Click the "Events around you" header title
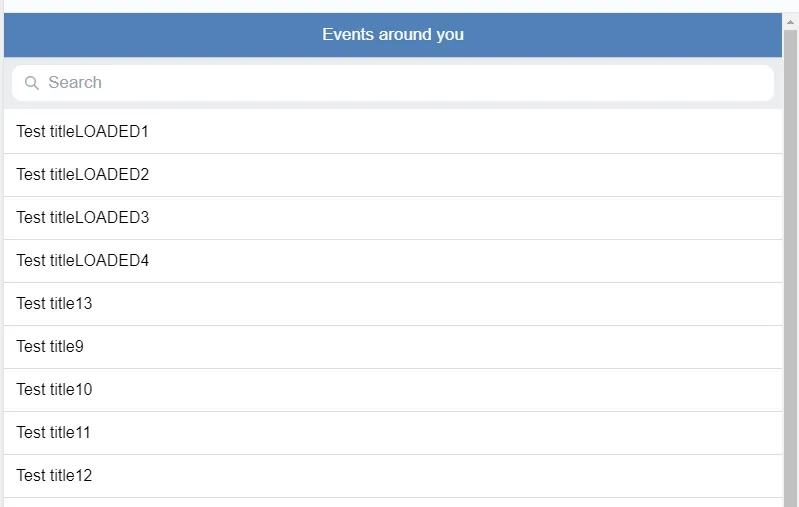 point(393,35)
